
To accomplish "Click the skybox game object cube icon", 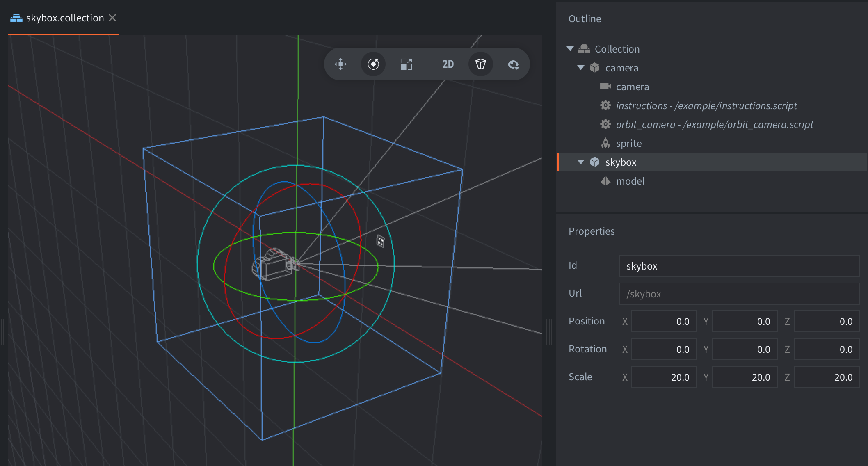I will coord(595,162).
